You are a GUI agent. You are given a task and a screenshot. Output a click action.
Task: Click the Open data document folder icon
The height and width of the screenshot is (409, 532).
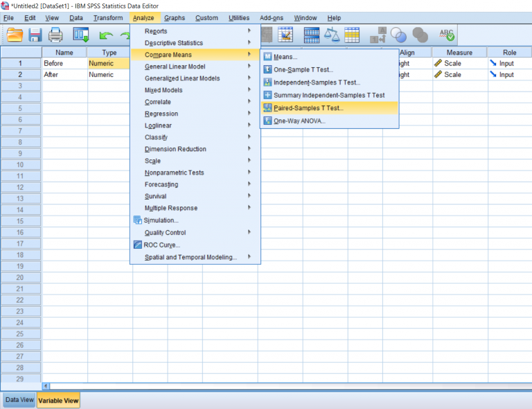pos(15,35)
